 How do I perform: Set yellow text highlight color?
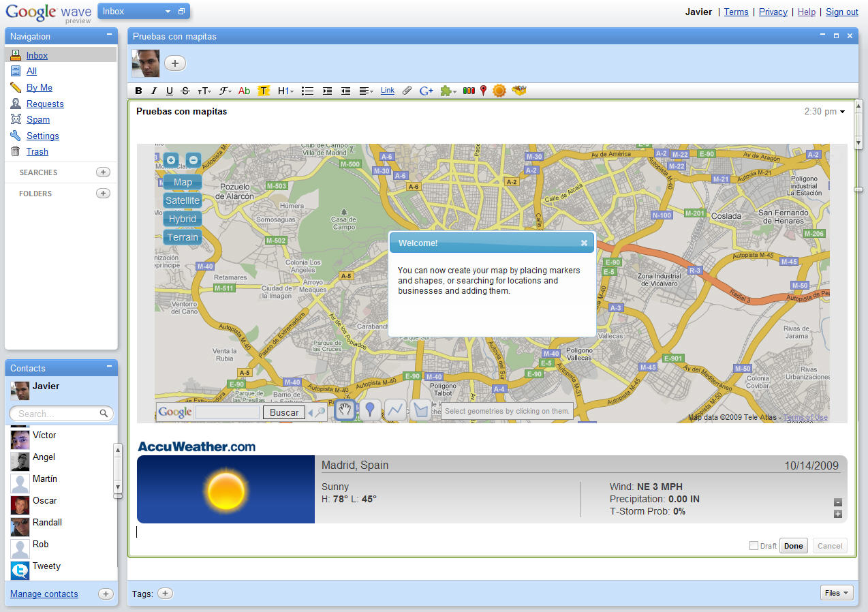pos(264,91)
